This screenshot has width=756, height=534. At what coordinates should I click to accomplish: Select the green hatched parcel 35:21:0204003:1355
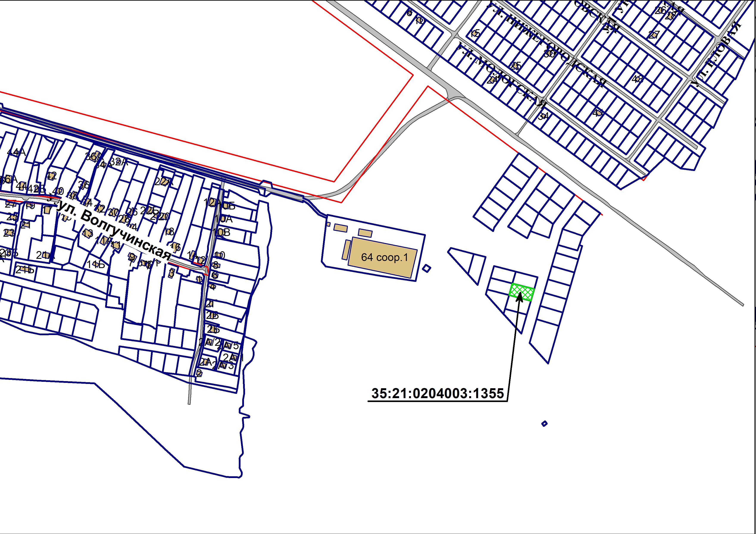tap(522, 292)
